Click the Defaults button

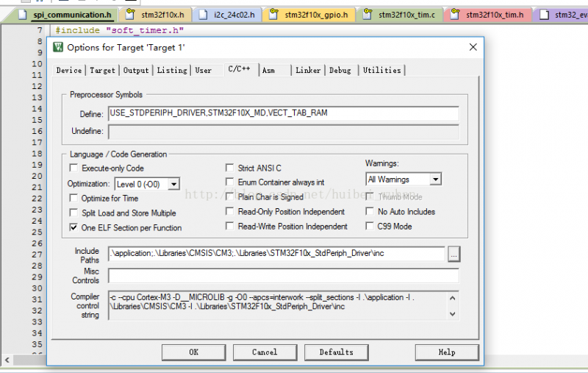pos(336,352)
